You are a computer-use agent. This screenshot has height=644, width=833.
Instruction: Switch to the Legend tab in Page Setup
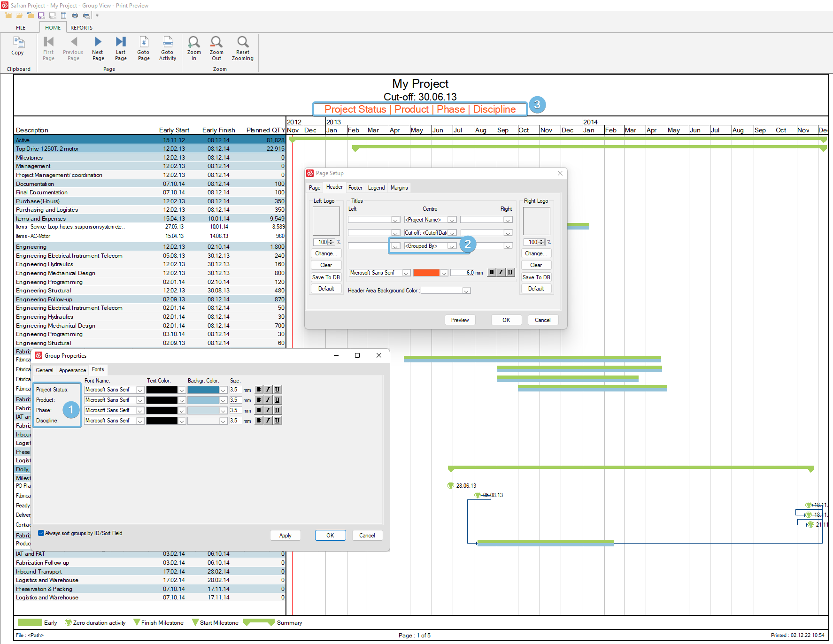pos(377,188)
